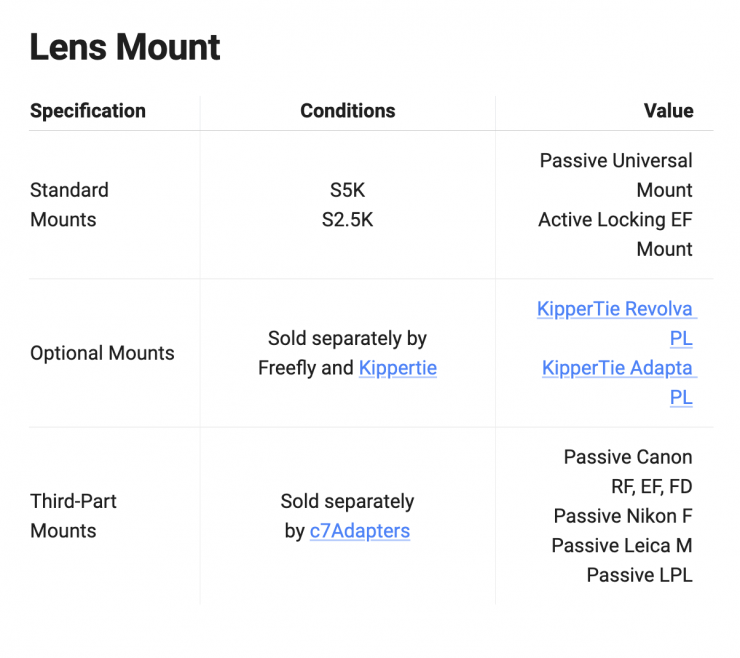Screen dimensions: 740x658
Task: Select the Value column header
Action: (x=668, y=111)
